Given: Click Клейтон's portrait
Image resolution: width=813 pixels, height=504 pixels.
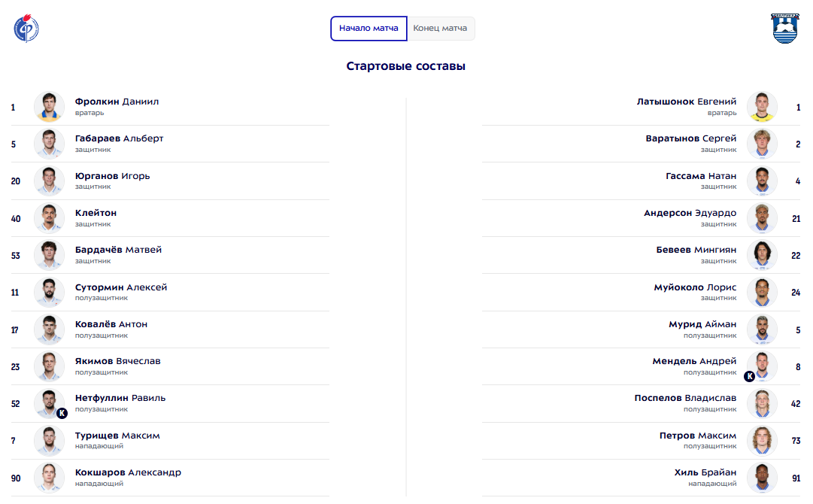Looking at the screenshot, I should tap(49, 218).
